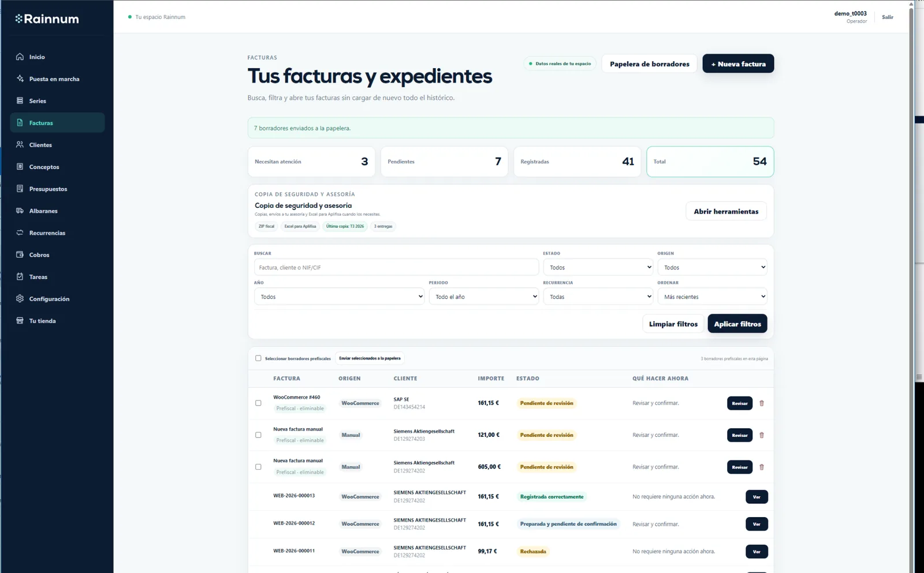Open the Origen filter dropdown
This screenshot has width=924, height=573.
(x=712, y=267)
